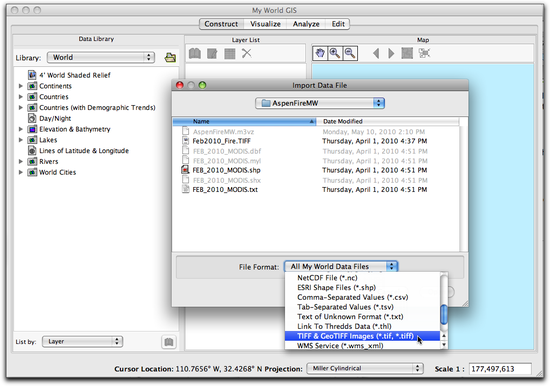
Task: Click the FEB_2010_MODIS.shp file icon
Action: tap(185, 170)
